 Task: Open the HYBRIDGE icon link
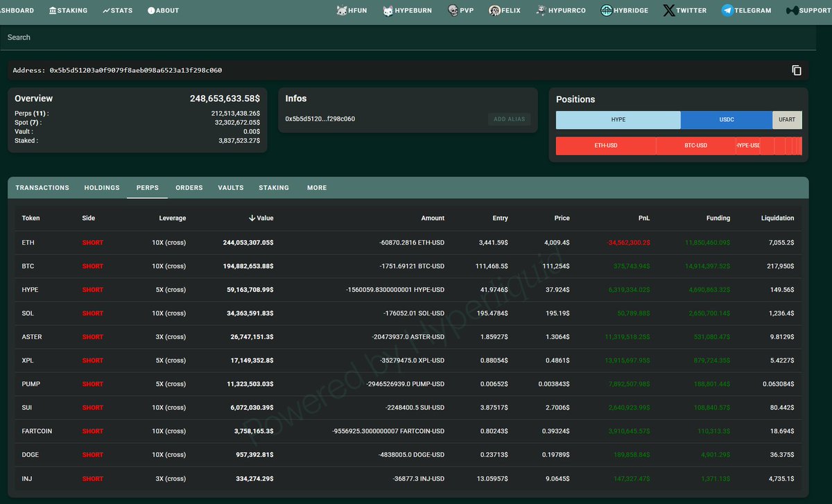607,10
